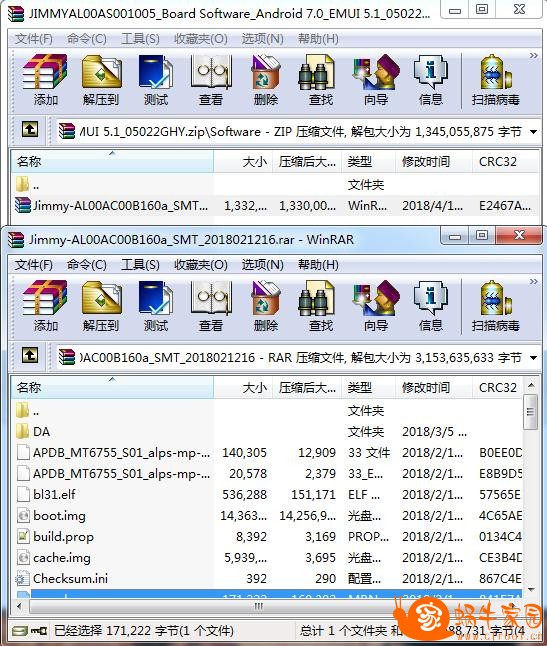Expand toolbar overflow chevron in top window
Viewport: 547px width, 646px height.
(533, 55)
